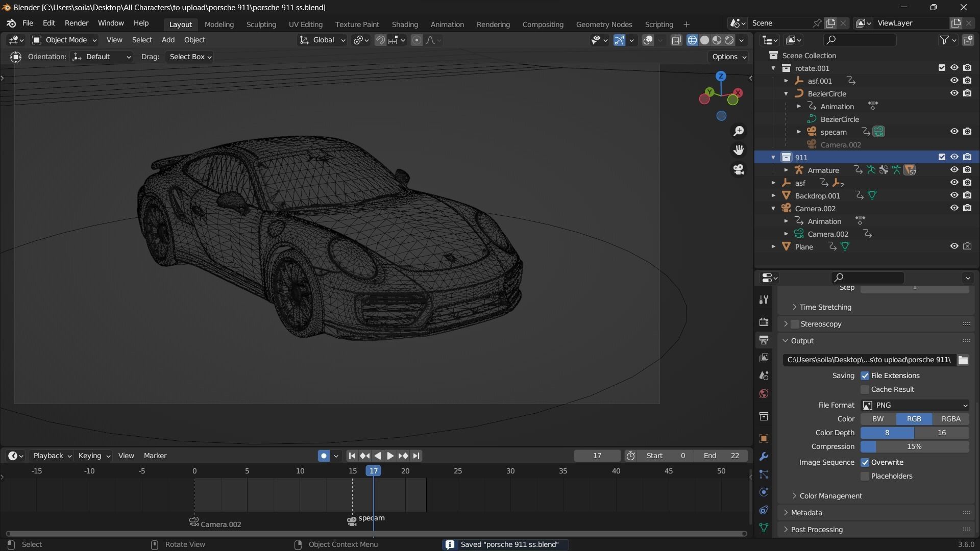Toggle X-ray icon in viewport header
Image resolution: width=980 pixels, height=551 pixels.
(676, 40)
